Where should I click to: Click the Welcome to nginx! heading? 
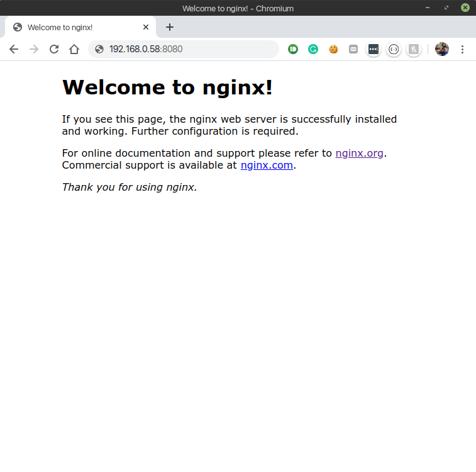coord(167,87)
